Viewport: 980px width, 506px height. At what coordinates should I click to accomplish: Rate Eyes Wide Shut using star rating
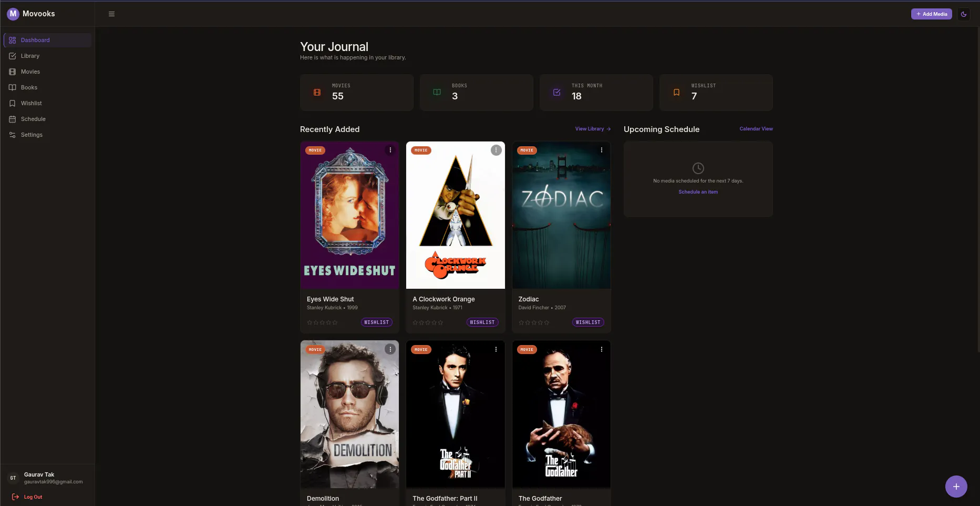322,322
